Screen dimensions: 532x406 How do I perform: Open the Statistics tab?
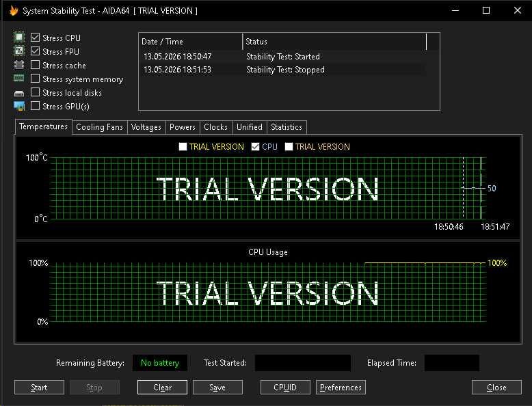[287, 127]
